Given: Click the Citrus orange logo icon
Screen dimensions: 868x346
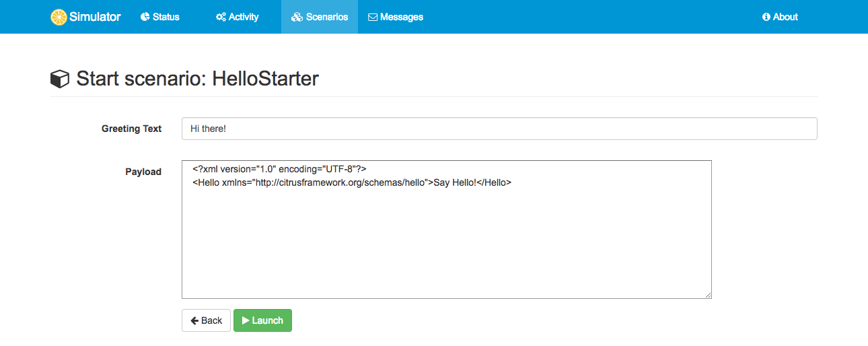Looking at the screenshot, I should tap(59, 18).
